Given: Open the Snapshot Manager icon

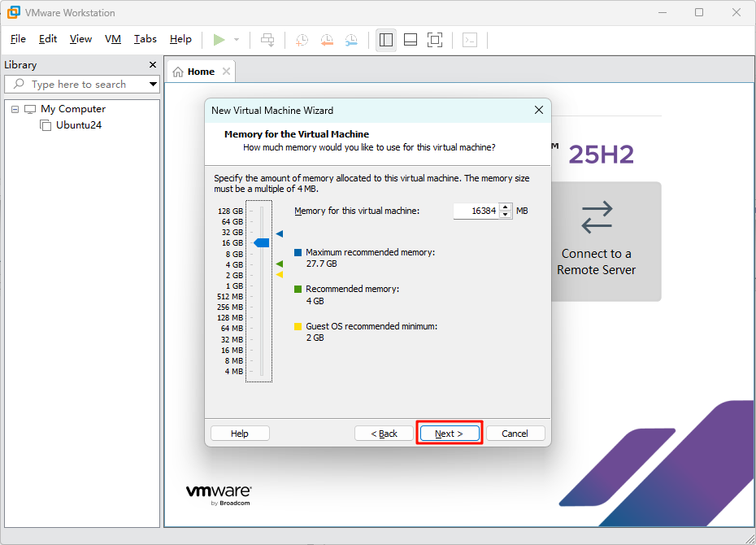Looking at the screenshot, I should tap(351, 40).
